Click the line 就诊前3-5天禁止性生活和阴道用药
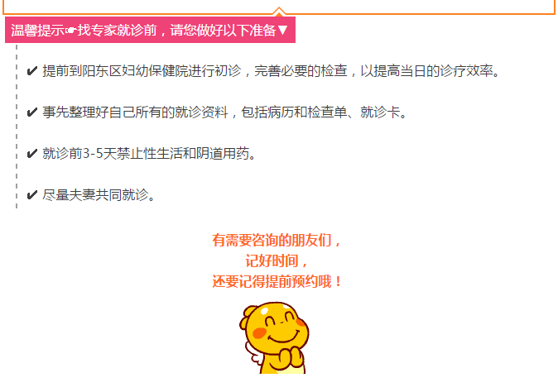Screen dimensions: 558x392 tap(149, 154)
